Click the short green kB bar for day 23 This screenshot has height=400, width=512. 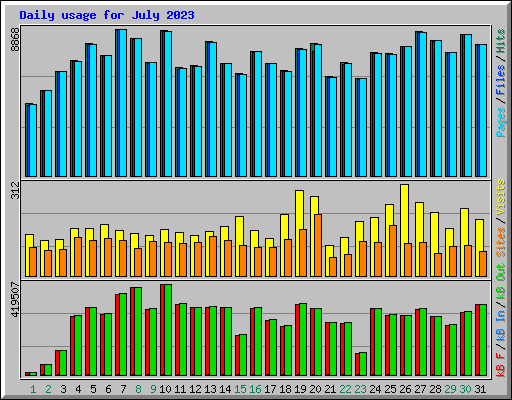[363, 364]
